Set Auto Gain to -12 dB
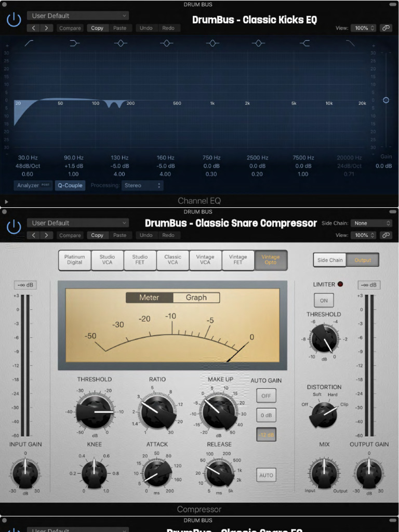This screenshot has height=532, width=399. click(266, 435)
